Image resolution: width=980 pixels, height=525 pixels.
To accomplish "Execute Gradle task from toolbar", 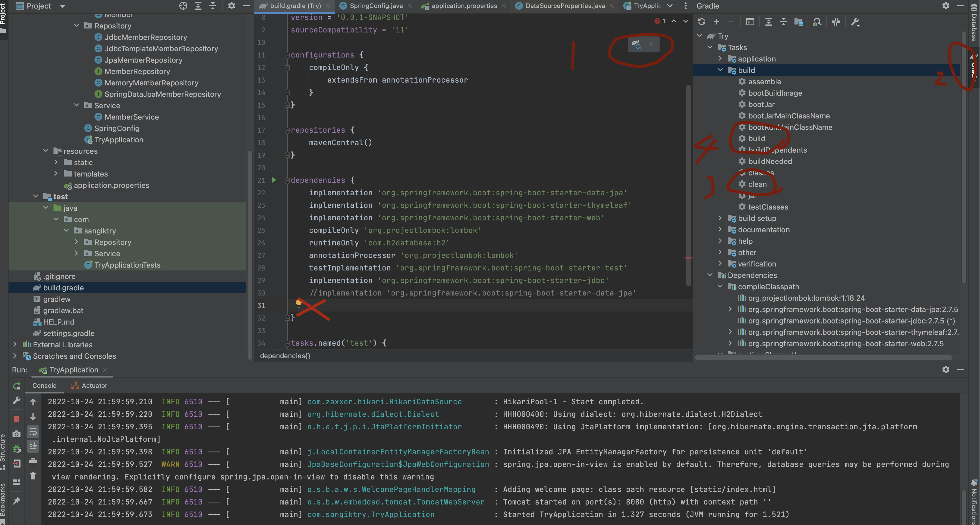I will point(750,22).
